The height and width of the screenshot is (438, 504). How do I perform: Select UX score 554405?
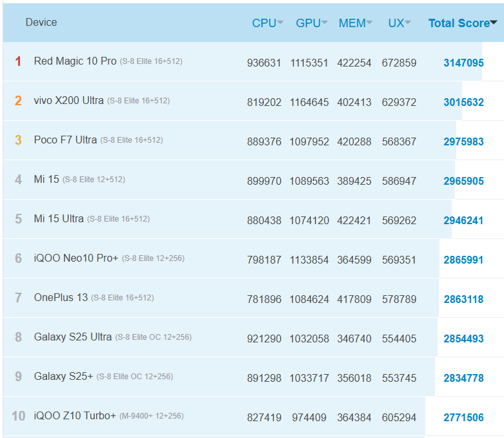pos(399,339)
